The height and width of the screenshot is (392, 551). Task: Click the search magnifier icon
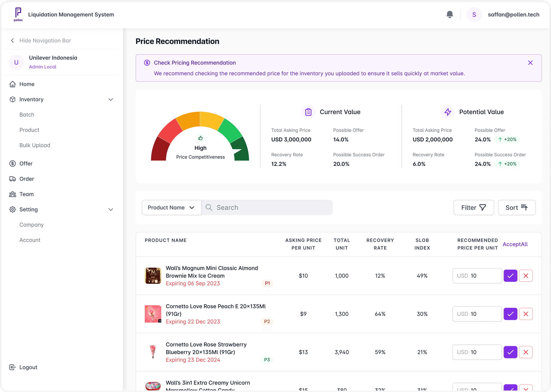pos(209,208)
